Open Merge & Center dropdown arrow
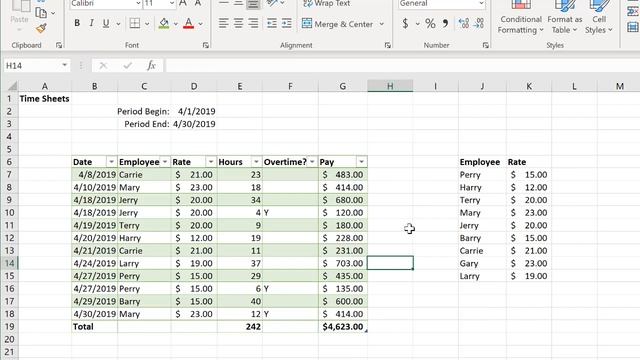This screenshot has width=640, height=360. (382, 24)
